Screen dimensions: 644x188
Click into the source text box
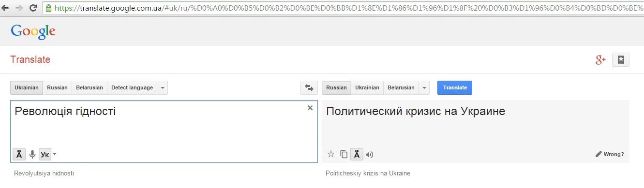164,131
